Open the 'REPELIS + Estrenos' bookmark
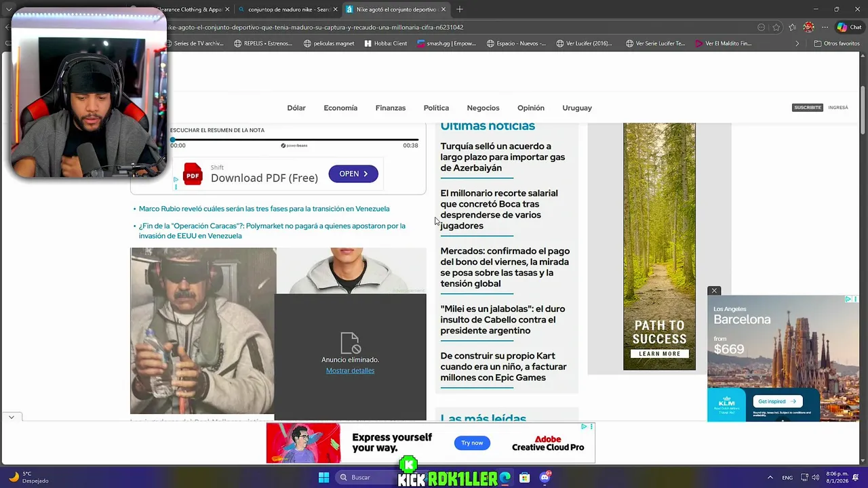 263,43
